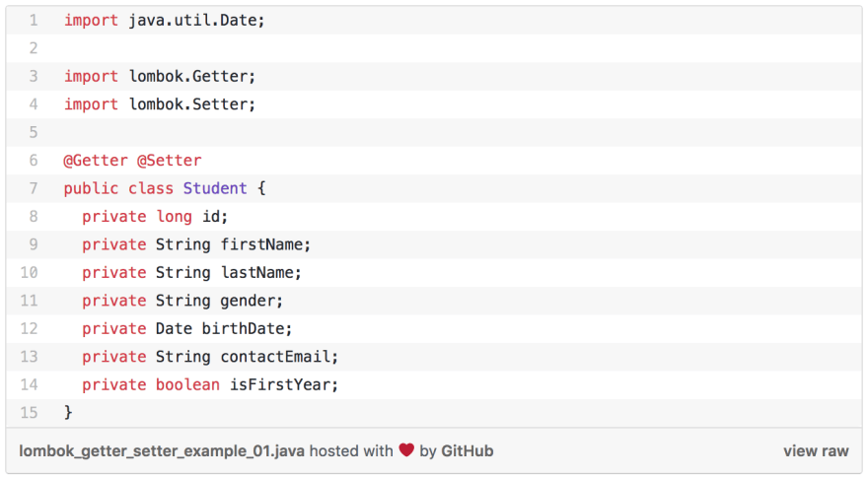Click the GitHub link in footer
The image size is (868, 478).
click(467, 450)
